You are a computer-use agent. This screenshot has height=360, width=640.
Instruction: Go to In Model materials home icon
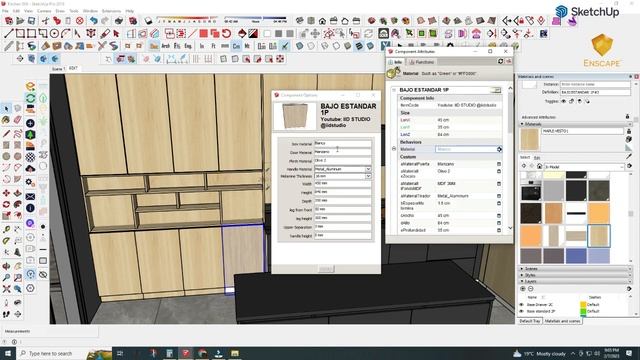tap(539, 166)
